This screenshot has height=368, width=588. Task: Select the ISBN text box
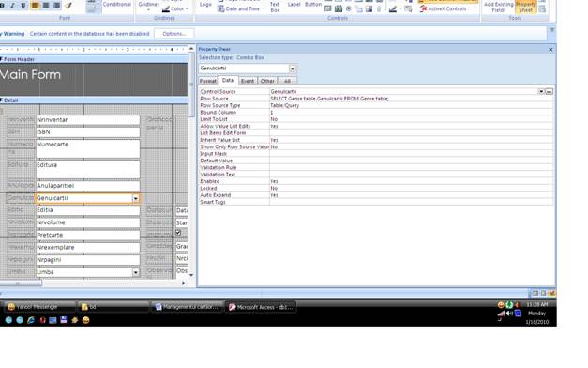click(88, 131)
